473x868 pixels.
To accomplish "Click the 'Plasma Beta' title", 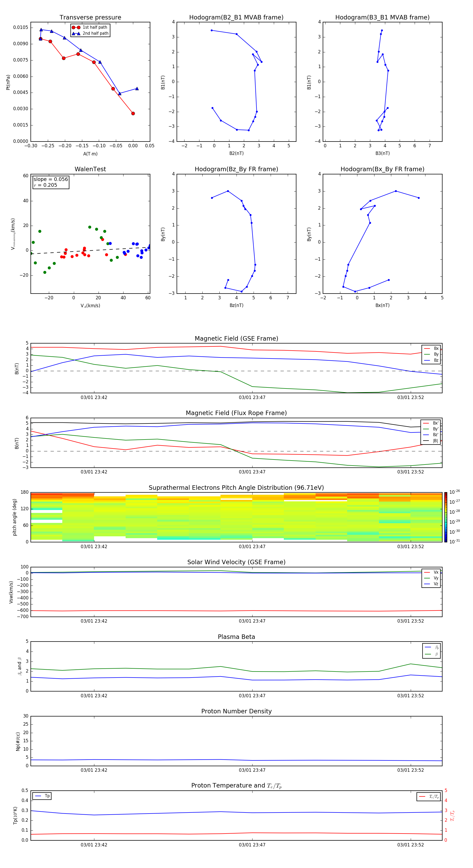I will point(236,637).
